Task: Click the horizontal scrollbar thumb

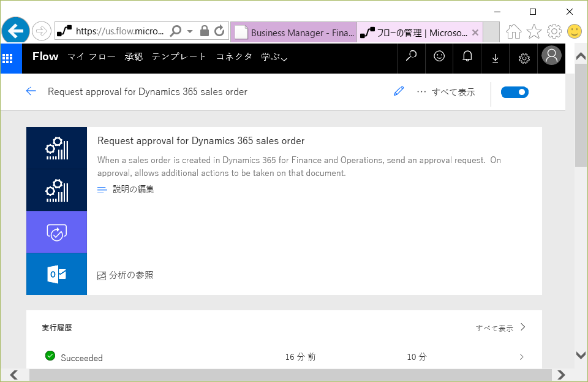Action: (x=290, y=375)
